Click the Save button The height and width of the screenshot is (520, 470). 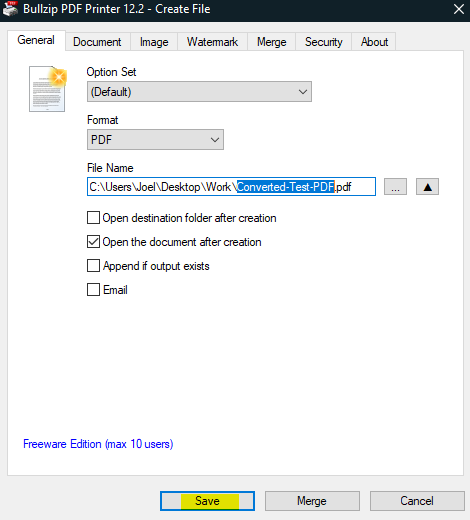tap(207, 501)
